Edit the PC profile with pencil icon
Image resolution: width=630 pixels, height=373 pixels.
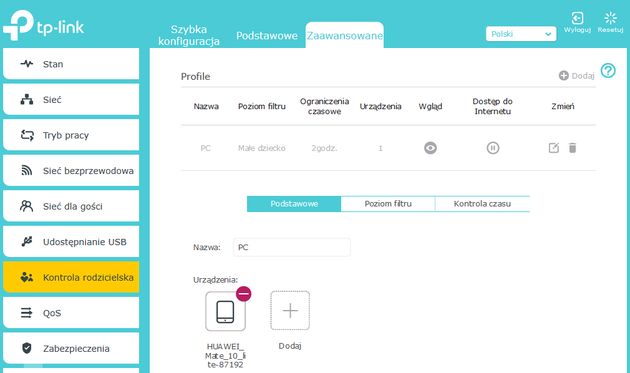point(554,148)
